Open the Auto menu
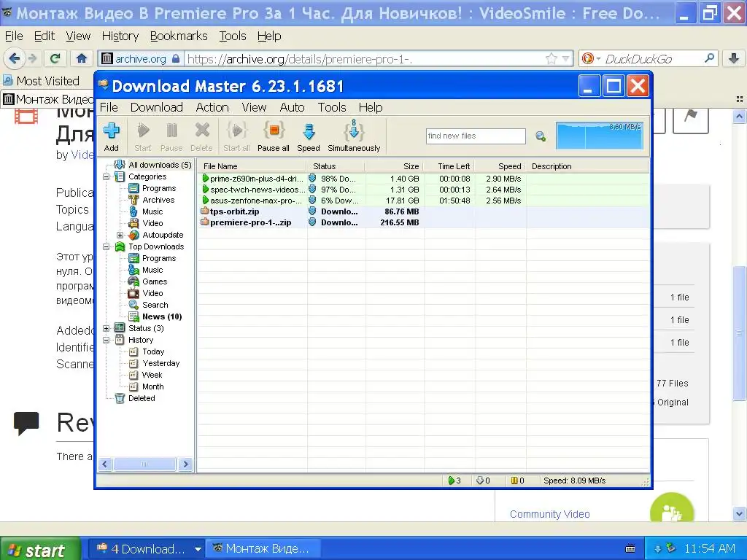Screen dimensions: 747x560 [292, 108]
